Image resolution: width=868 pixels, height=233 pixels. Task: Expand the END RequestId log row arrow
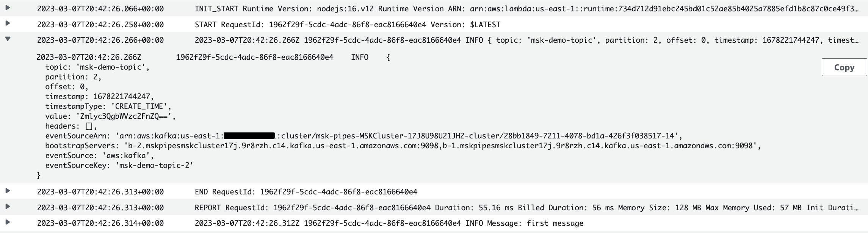8,191
